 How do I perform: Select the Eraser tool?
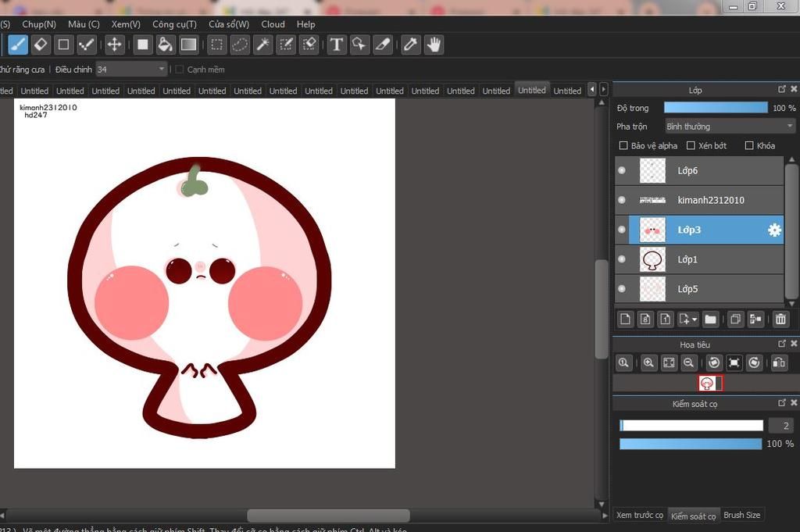pos(41,45)
